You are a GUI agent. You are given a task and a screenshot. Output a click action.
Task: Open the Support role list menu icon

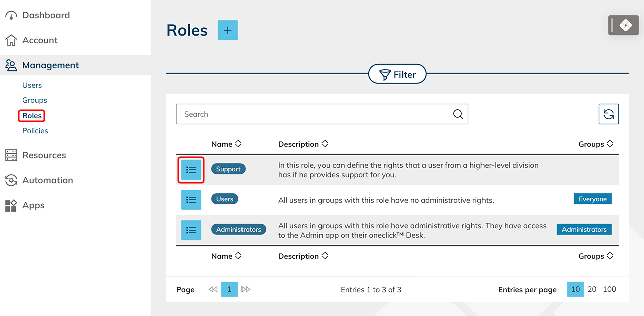pos(191,170)
